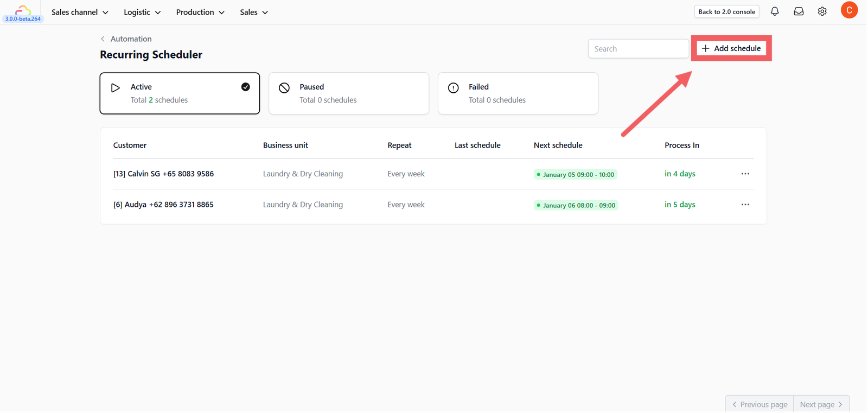Click the 'in 5 days' text
This screenshot has width=868, height=413.
680,205
